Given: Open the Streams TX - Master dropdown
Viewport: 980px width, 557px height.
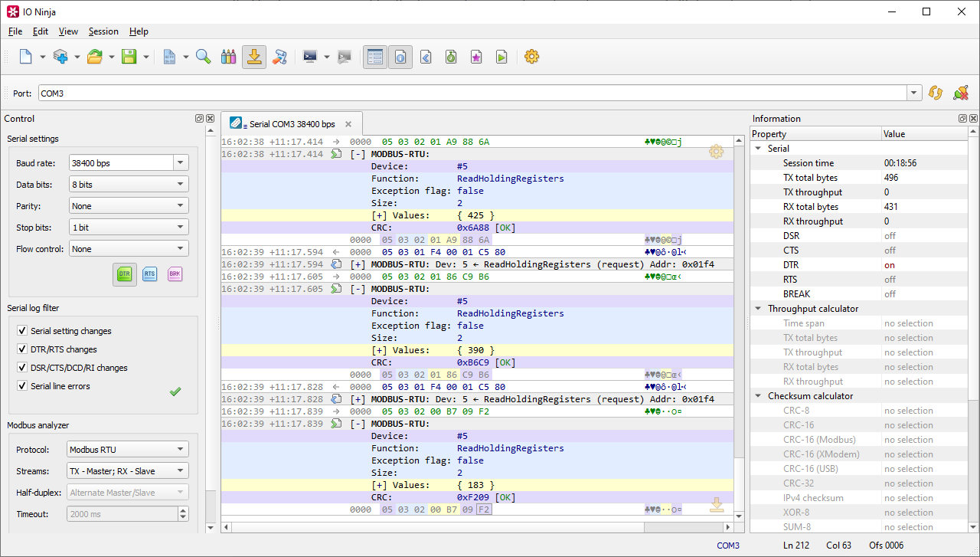Looking at the screenshot, I should click(128, 471).
